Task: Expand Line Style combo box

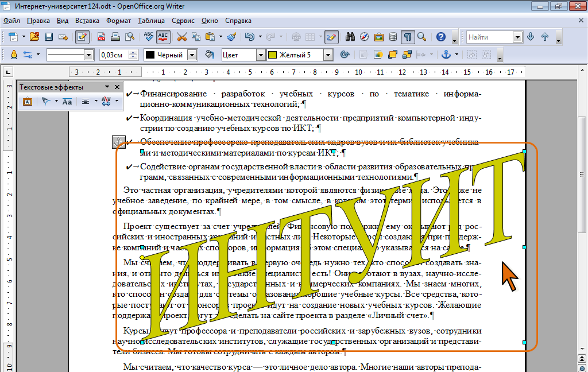Action: [89, 55]
